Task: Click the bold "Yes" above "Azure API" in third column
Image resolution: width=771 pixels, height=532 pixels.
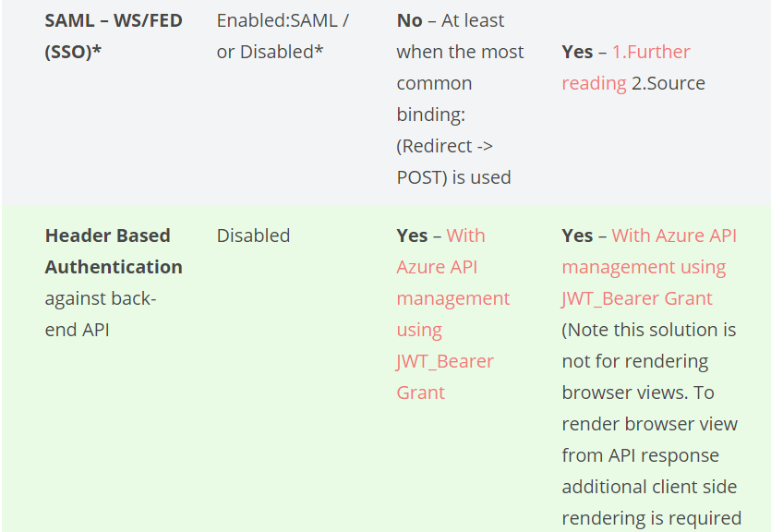Action: tap(412, 236)
